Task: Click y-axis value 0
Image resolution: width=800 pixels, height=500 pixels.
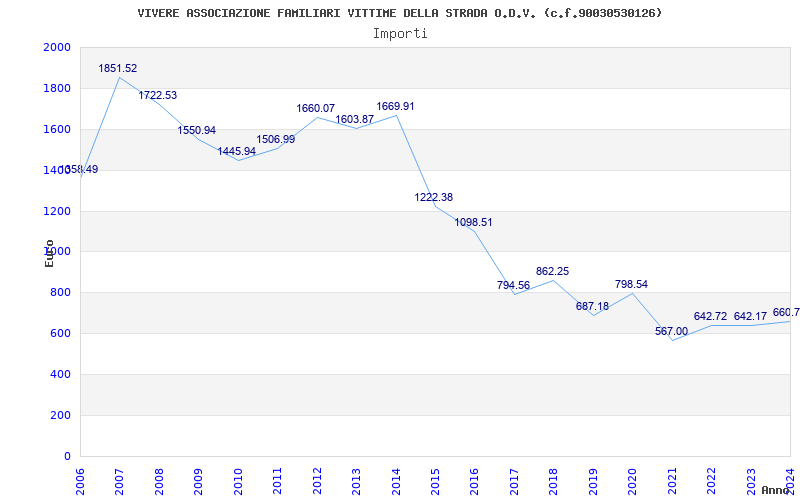Action: pos(67,456)
